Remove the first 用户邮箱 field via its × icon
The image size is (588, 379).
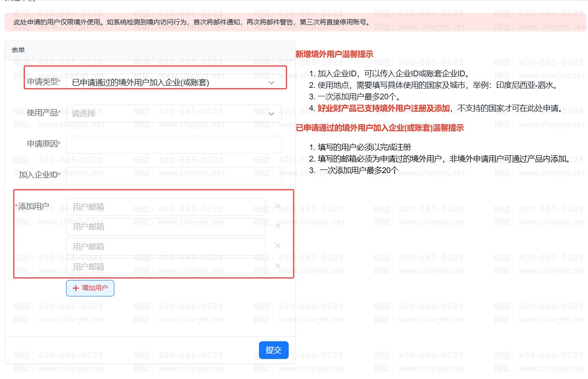click(277, 206)
